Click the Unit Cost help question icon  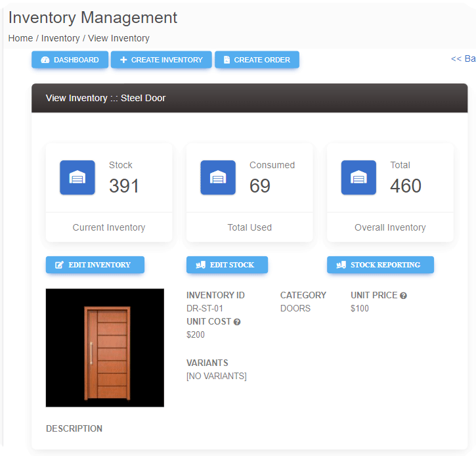point(237,322)
